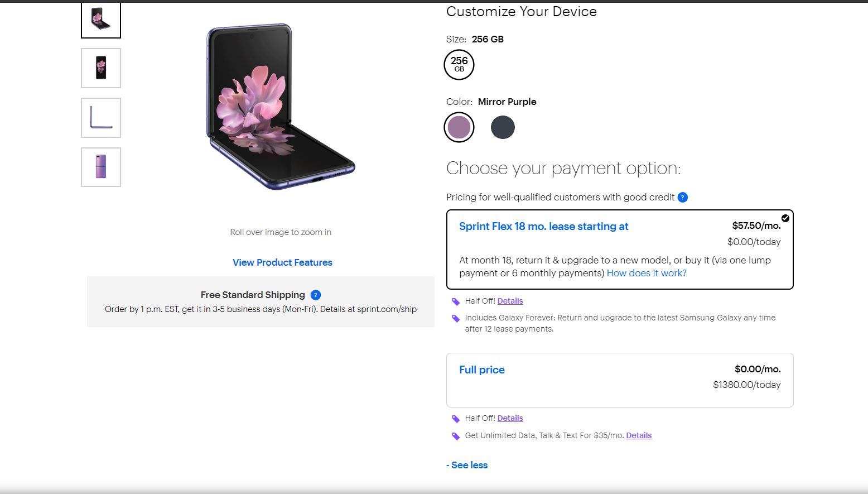
Task: Select the first folded phone thumbnail
Action: pyautogui.click(x=101, y=20)
